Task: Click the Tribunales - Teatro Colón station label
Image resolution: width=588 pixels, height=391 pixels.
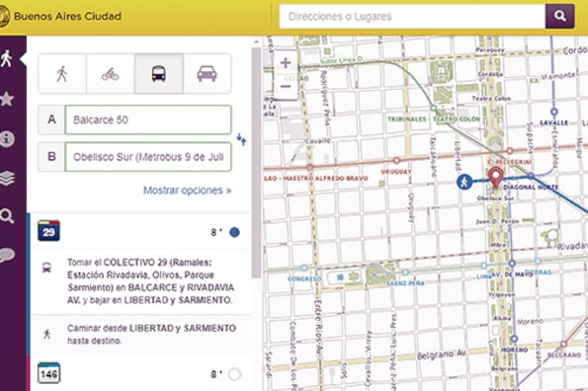Action: pos(434,119)
